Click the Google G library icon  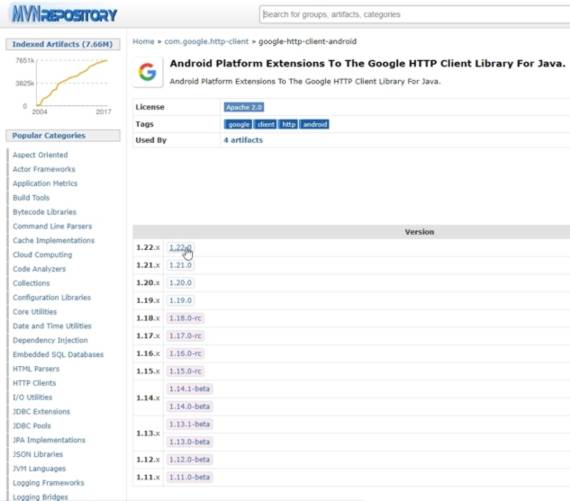(147, 72)
